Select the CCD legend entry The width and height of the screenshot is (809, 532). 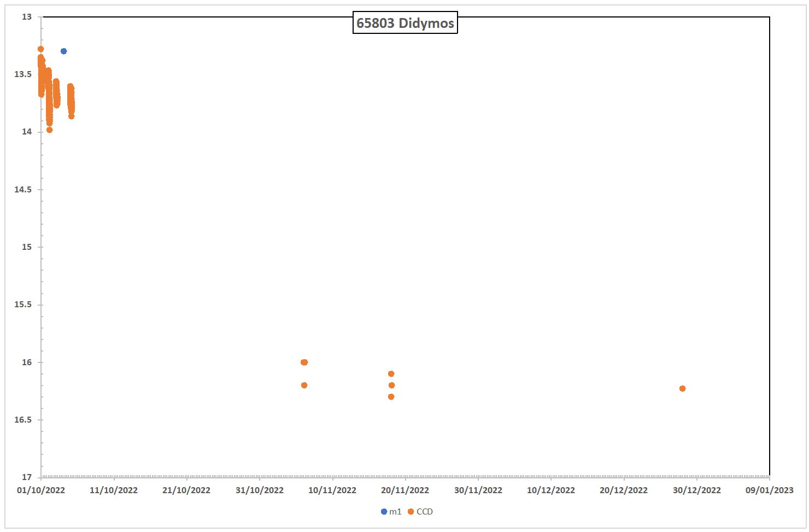tap(420, 512)
